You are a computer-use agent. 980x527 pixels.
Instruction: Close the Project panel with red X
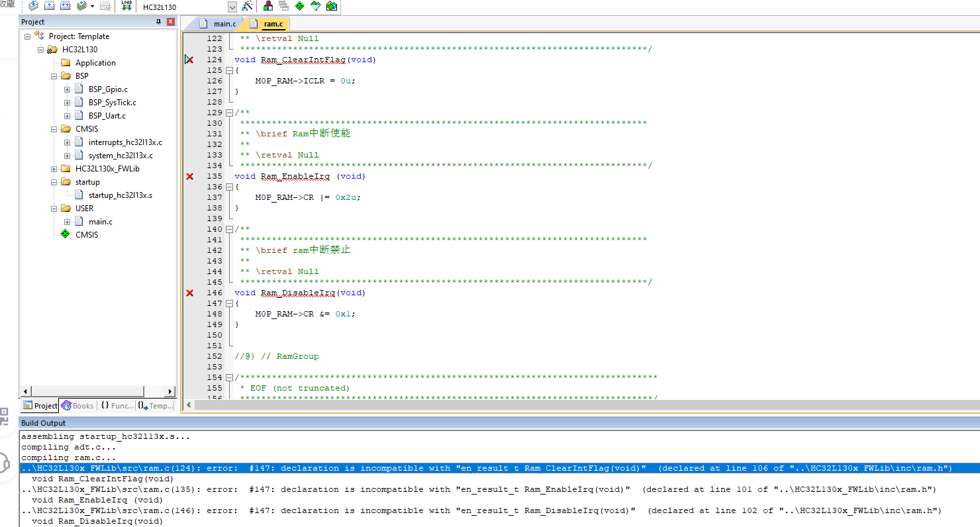pyautogui.click(x=170, y=22)
